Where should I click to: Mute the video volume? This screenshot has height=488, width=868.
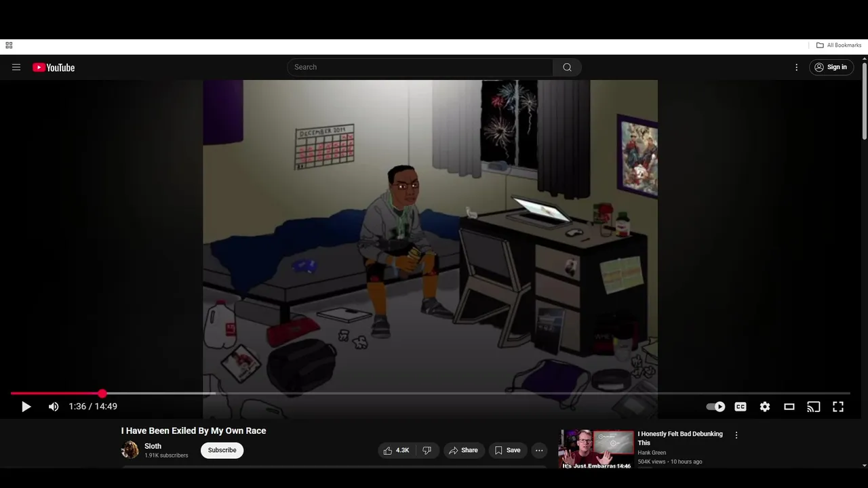pyautogui.click(x=54, y=407)
